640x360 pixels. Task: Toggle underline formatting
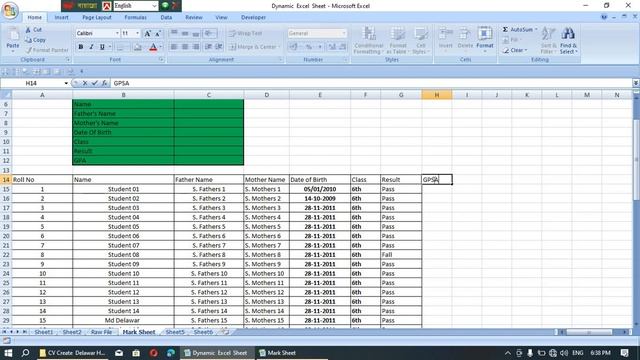pyautogui.click(x=102, y=47)
